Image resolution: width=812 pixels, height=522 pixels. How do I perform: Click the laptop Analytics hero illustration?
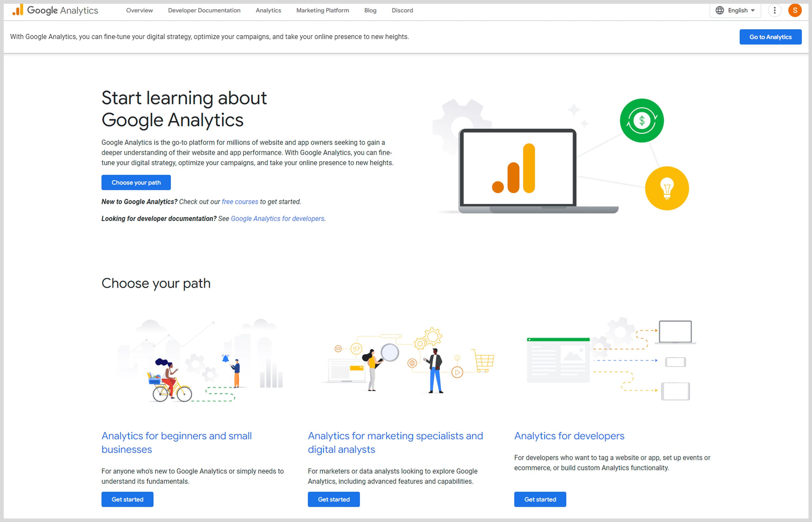pos(539,171)
